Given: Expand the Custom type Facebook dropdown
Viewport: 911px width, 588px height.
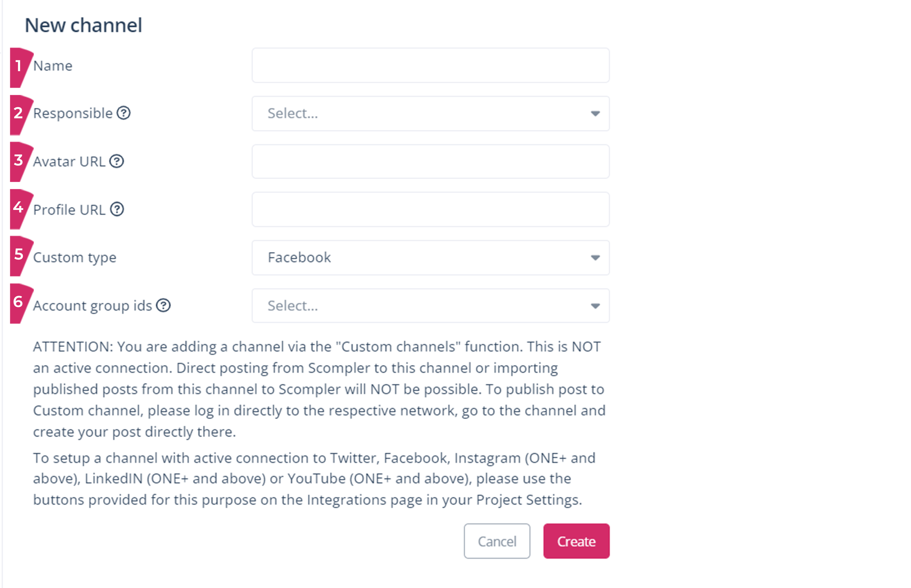Looking at the screenshot, I should pyautogui.click(x=430, y=258).
